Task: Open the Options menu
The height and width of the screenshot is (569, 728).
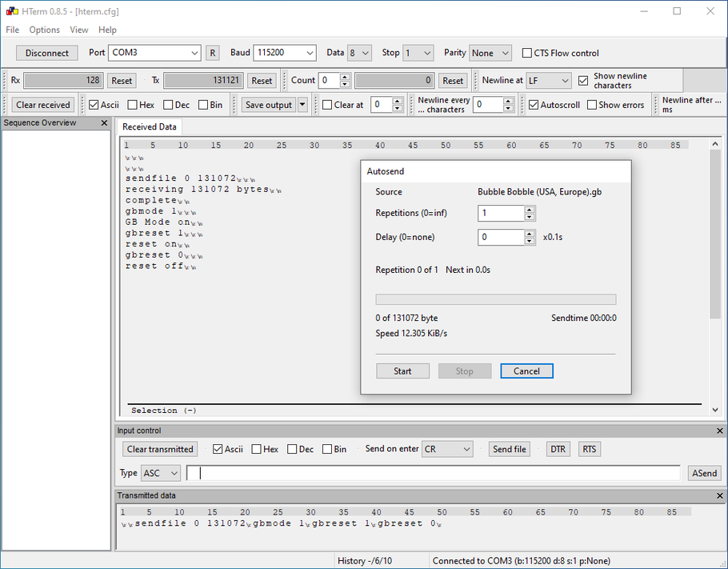Action: point(45,30)
